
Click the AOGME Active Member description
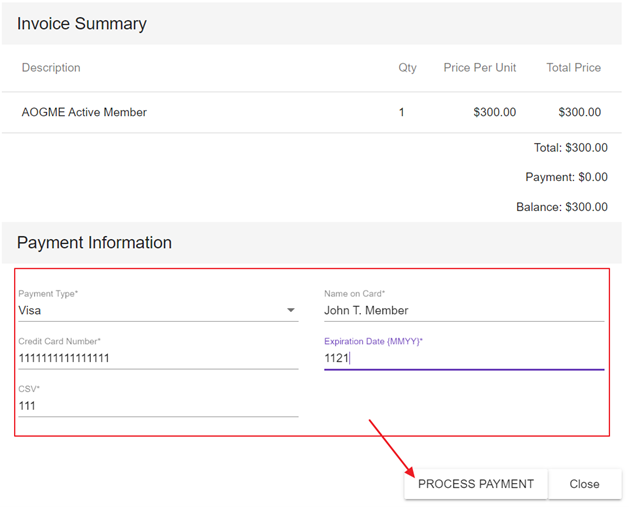pos(84,112)
